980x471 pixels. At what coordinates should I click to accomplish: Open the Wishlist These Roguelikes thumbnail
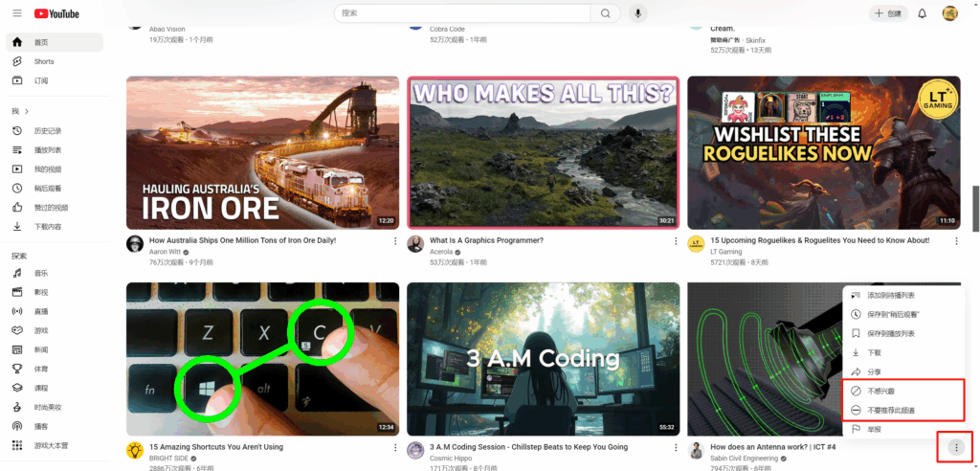click(x=824, y=152)
